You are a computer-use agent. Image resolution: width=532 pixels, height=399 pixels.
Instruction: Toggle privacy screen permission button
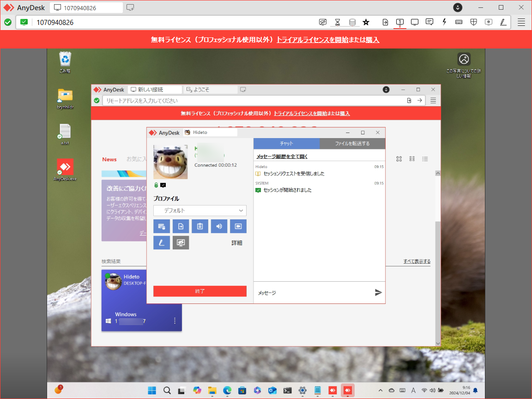[x=181, y=242]
